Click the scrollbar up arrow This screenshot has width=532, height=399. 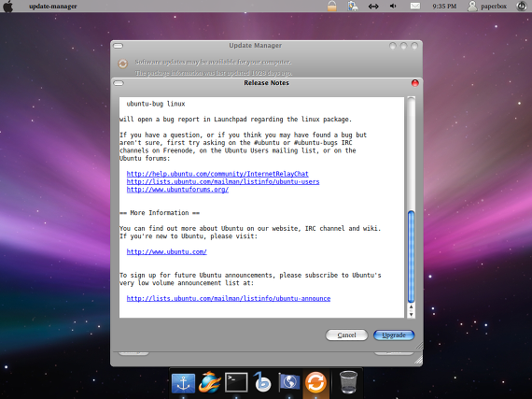tap(411, 307)
